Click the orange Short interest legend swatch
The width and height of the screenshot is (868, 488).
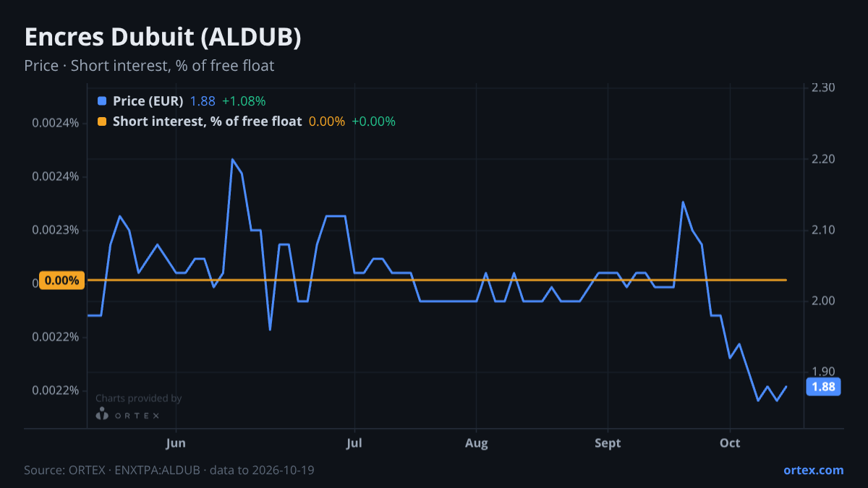[101, 121]
